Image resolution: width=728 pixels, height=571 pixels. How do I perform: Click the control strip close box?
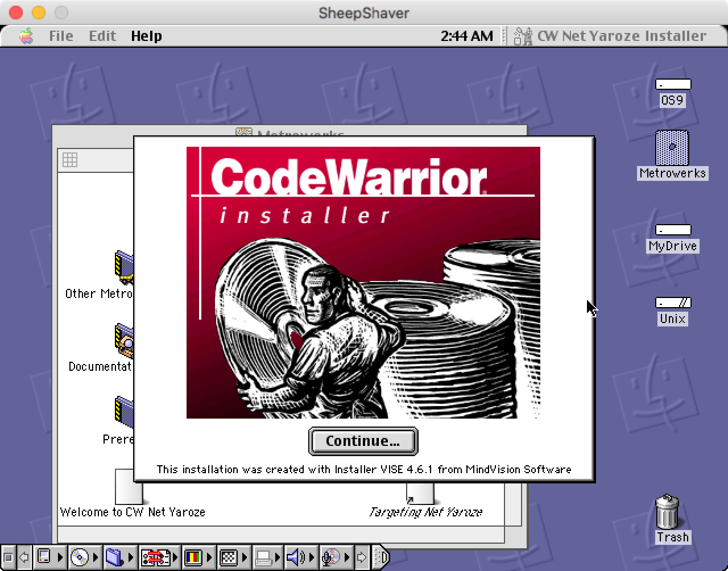click(x=9, y=557)
